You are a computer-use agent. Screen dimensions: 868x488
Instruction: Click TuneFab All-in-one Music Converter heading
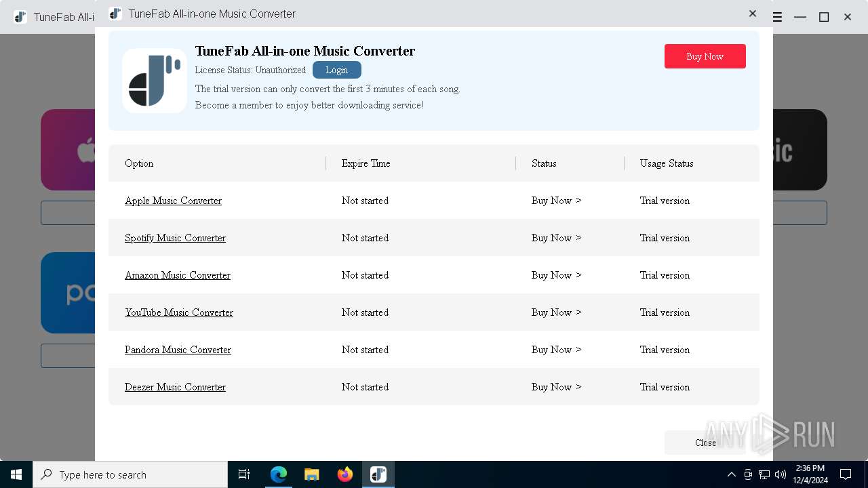tap(305, 51)
